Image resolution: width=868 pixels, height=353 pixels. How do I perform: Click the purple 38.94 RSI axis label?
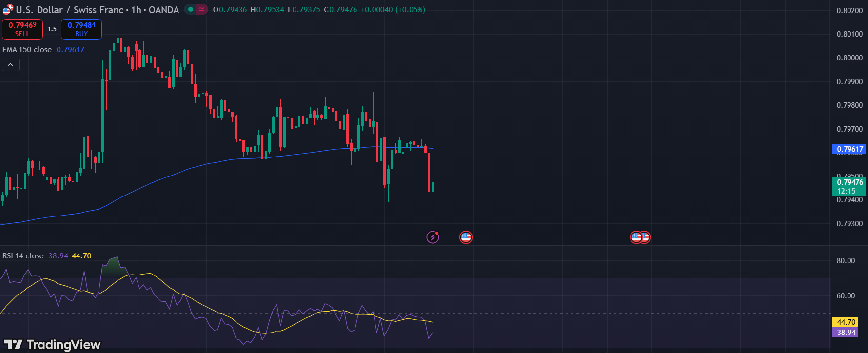click(x=846, y=333)
